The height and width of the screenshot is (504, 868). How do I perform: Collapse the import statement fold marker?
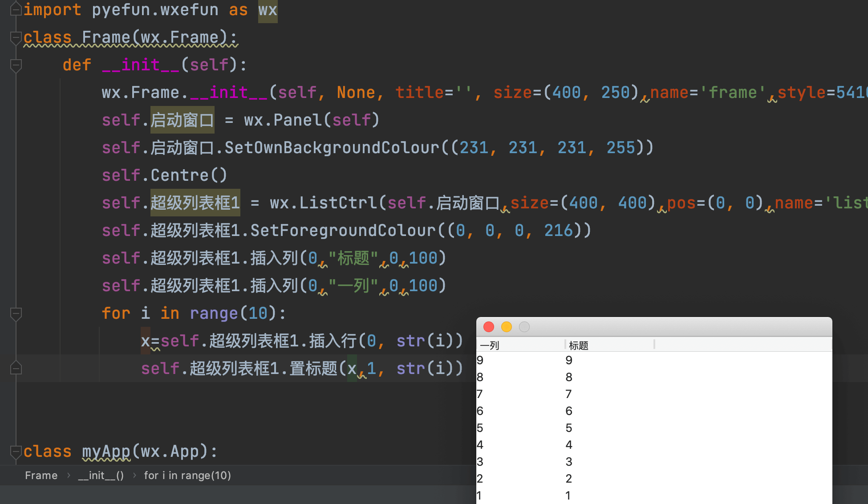16,9
